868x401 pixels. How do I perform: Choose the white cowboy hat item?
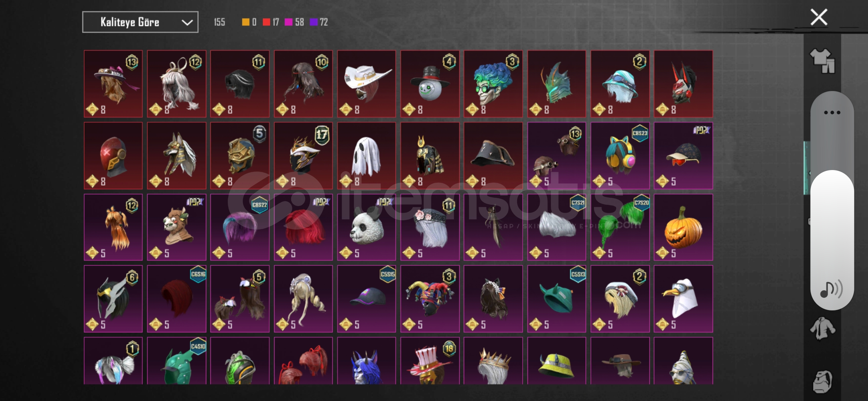366,84
